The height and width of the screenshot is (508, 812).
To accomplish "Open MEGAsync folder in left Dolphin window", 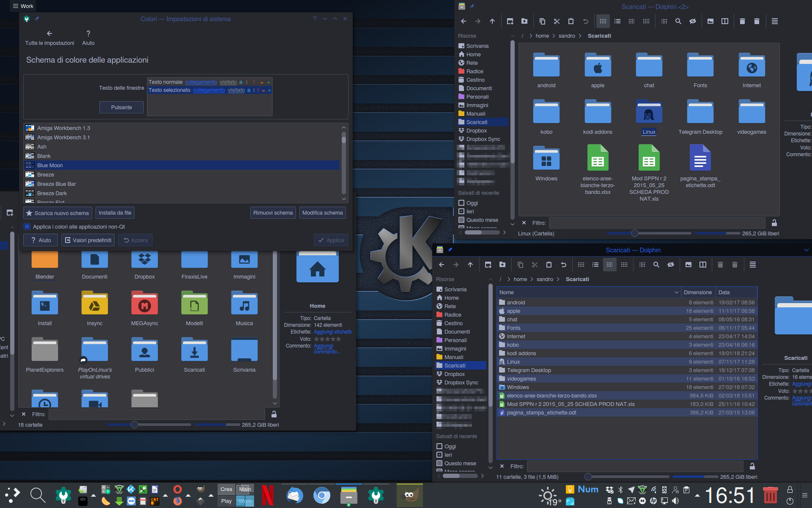I will [145, 308].
